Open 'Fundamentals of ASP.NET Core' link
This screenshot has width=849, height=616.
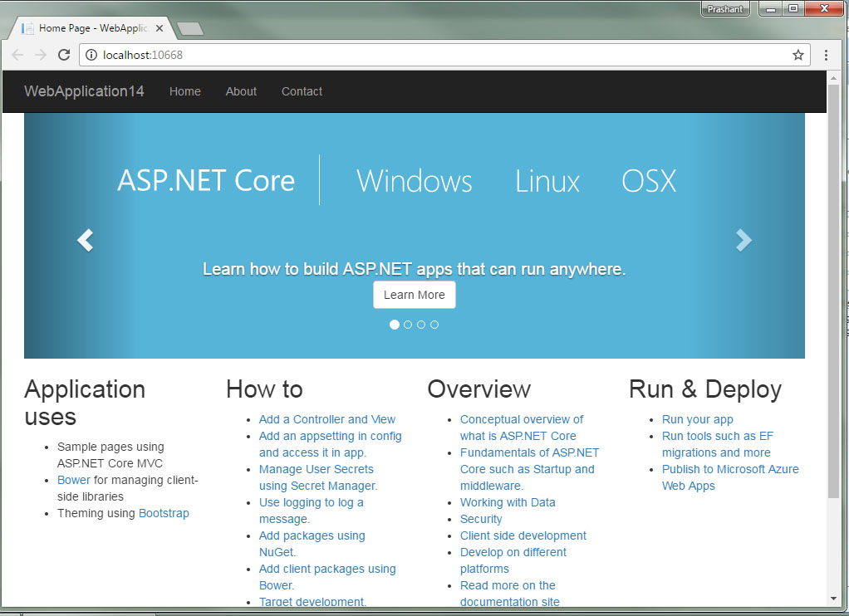pyautogui.click(x=529, y=469)
